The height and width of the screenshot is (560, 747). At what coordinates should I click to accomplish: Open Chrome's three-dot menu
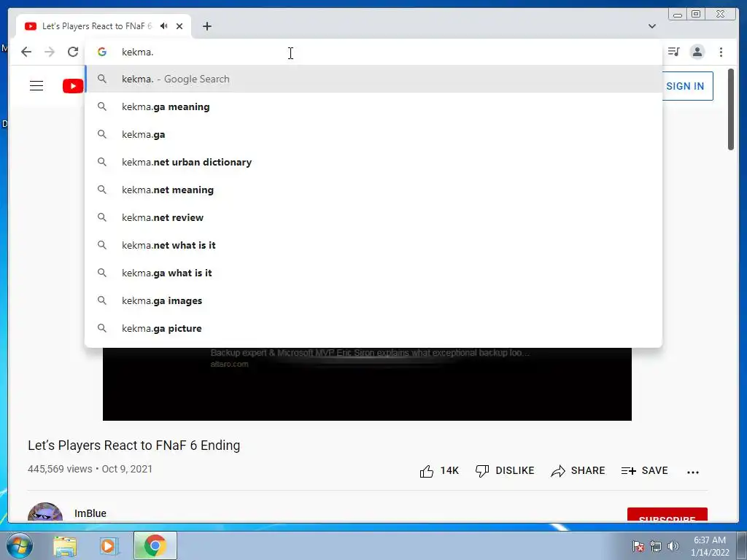coord(721,52)
